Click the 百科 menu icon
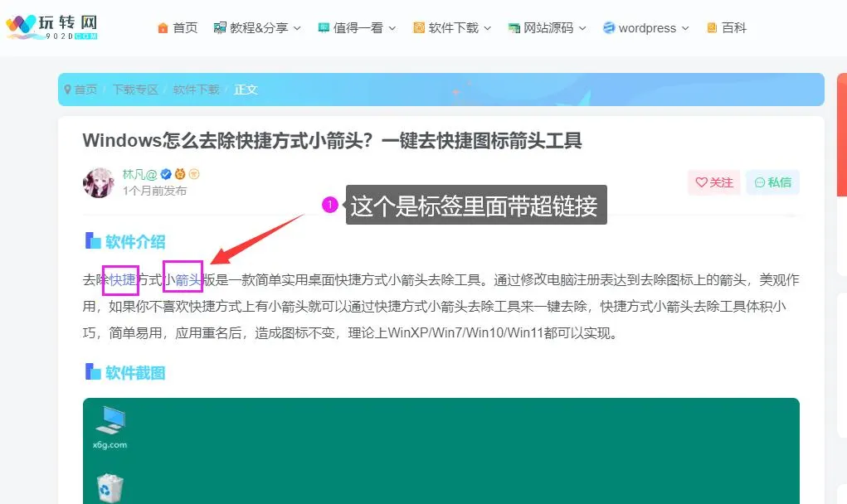Screen dimensions: 847x504 712,28
